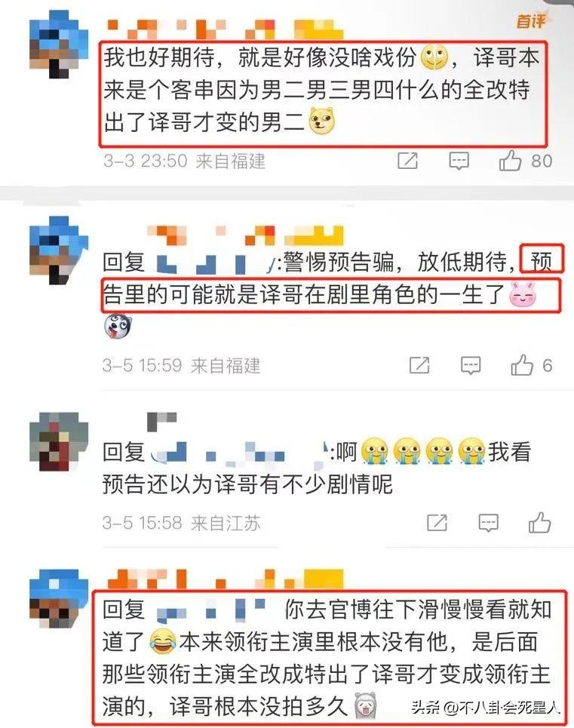Reply to the 3-5 15:59 comment
Viewport: 574px width, 728px height.
[470, 365]
